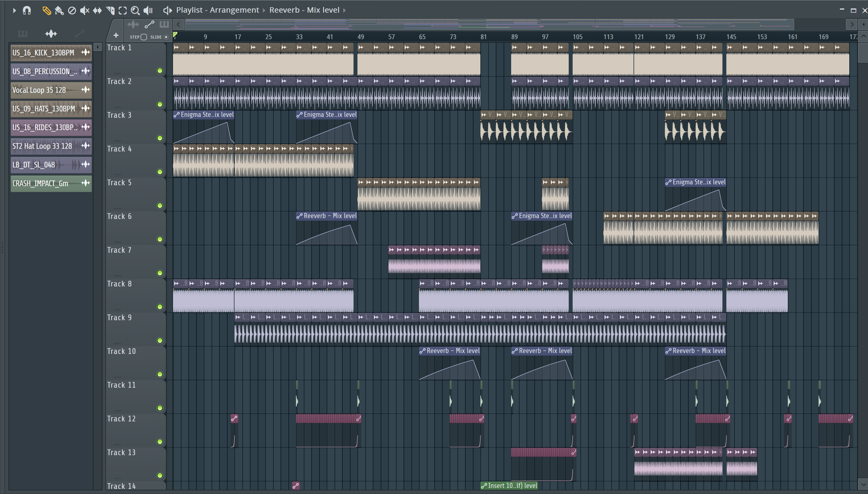This screenshot has height=494, width=868.
Task: Select the Mute tool
Action: click(84, 11)
